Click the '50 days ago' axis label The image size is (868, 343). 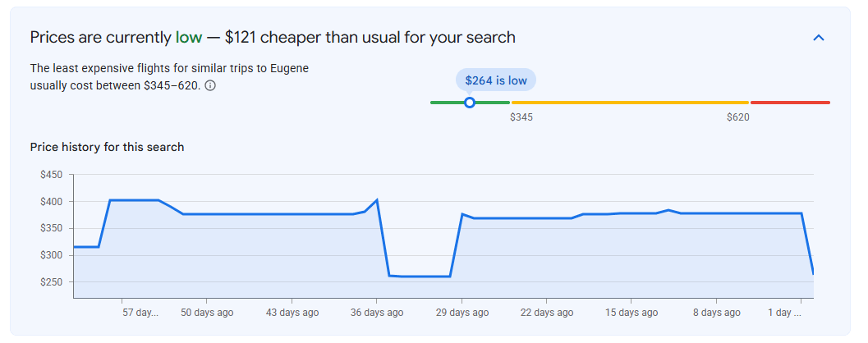click(207, 313)
